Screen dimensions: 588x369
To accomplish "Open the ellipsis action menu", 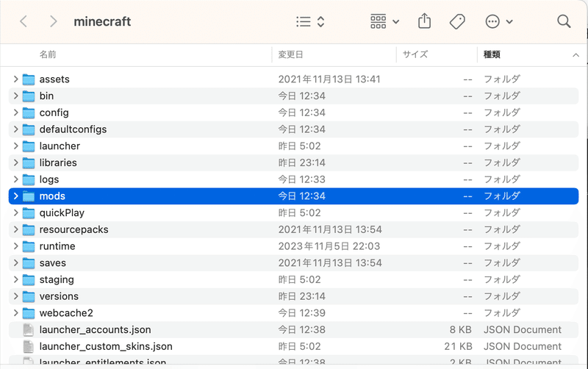I will pos(499,21).
